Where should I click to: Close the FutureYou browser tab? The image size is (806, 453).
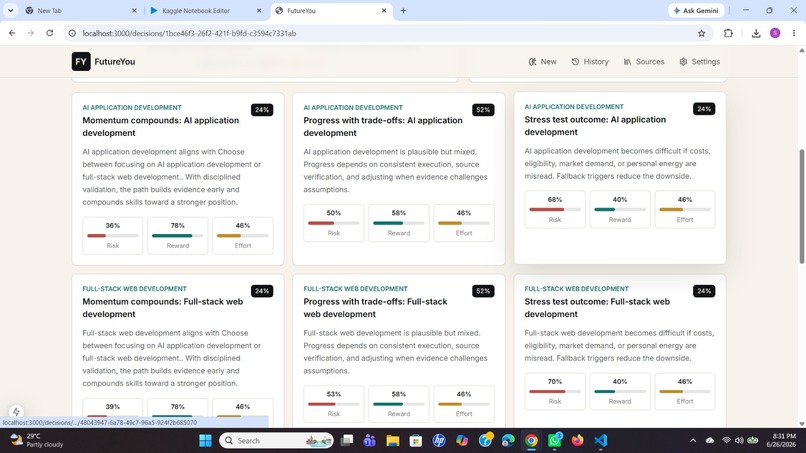click(x=383, y=10)
